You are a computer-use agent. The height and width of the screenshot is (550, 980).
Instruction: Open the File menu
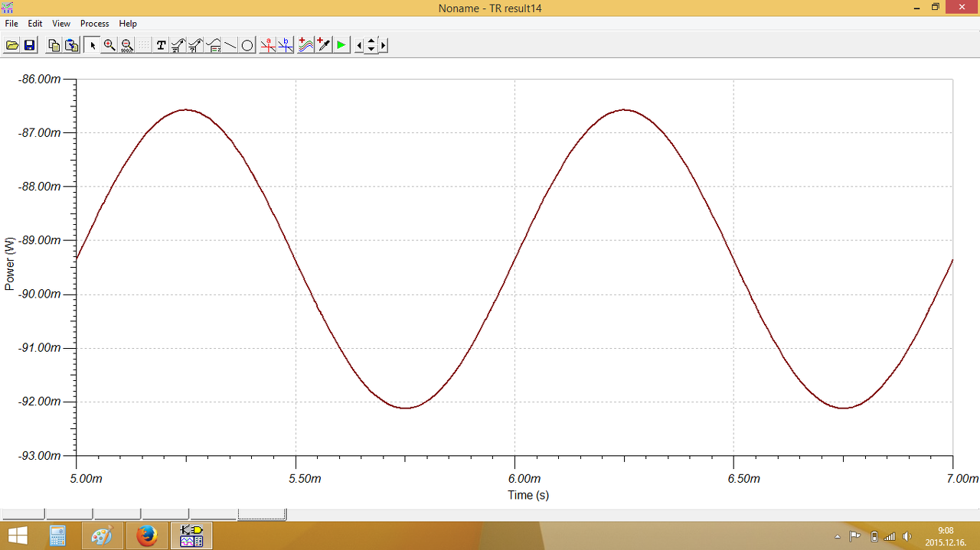tap(11, 24)
